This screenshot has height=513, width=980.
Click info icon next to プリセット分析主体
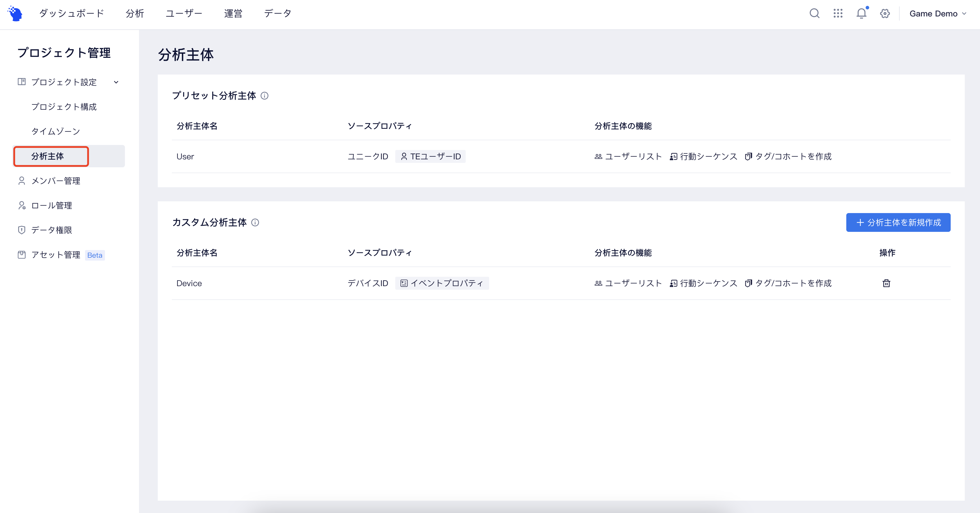(x=265, y=96)
